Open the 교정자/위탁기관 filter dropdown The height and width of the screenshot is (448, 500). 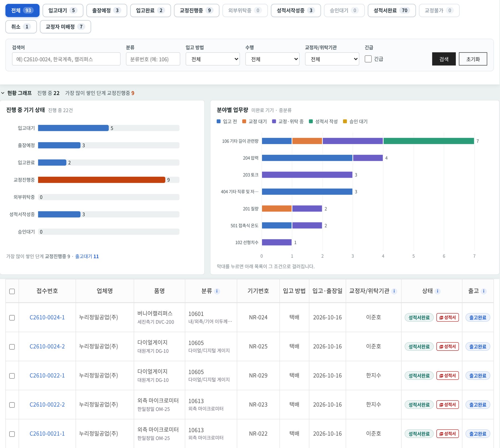332,59
